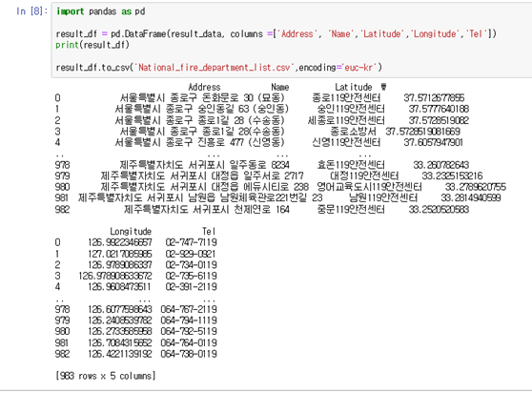
Task: Click the latitude value 37.6057947901
Action: point(433,142)
